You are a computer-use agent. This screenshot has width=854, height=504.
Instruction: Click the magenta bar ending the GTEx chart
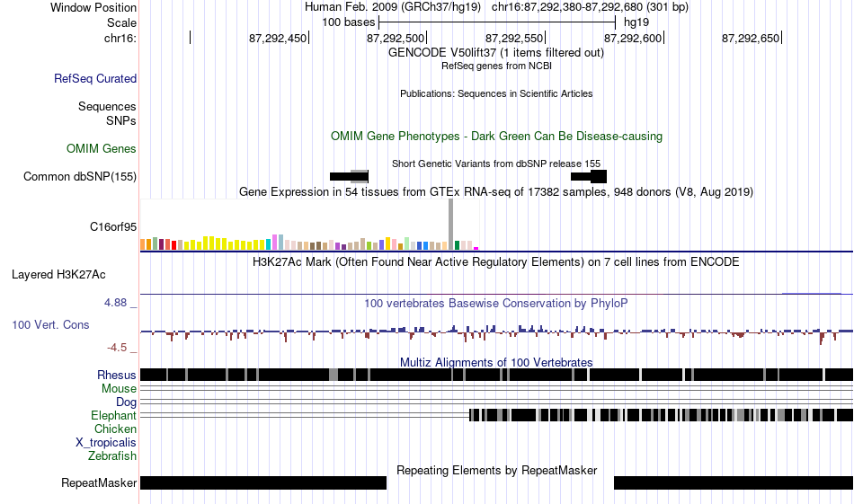tap(476, 248)
